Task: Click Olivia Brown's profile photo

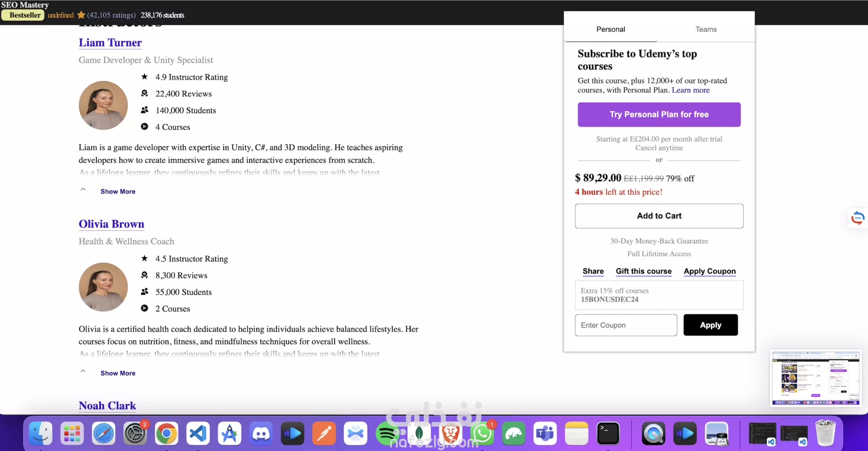Action: [103, 287]
